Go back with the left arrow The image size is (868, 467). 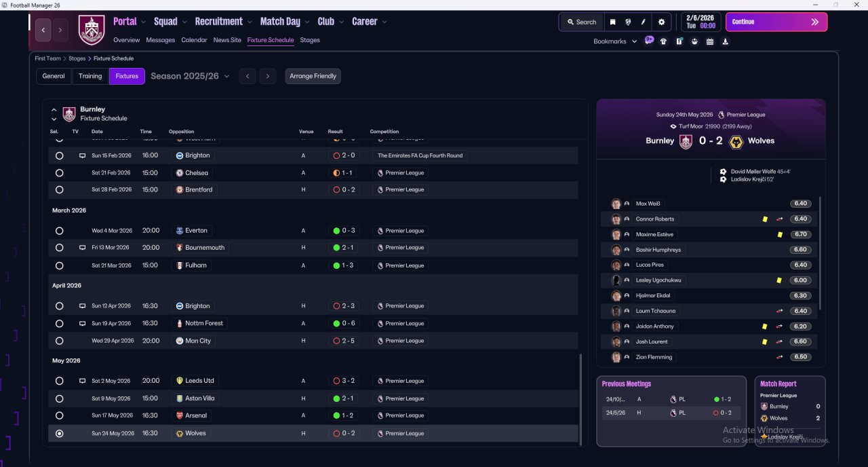43,30
